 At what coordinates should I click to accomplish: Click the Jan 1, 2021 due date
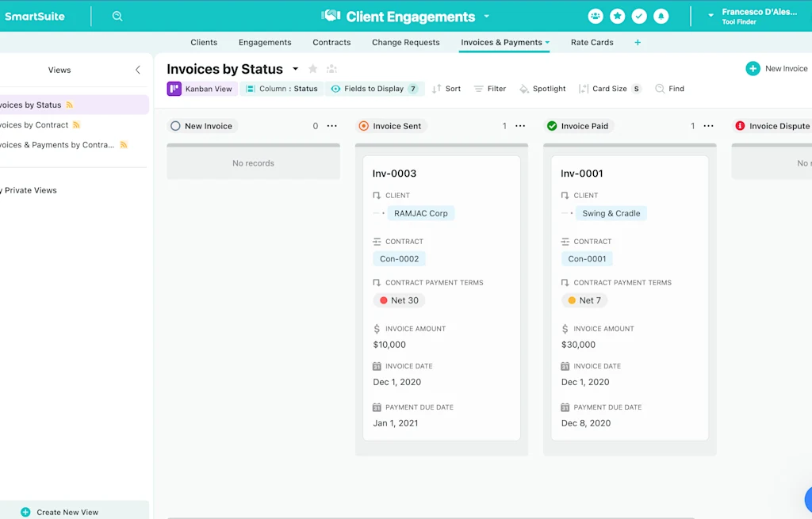point(396,423)
